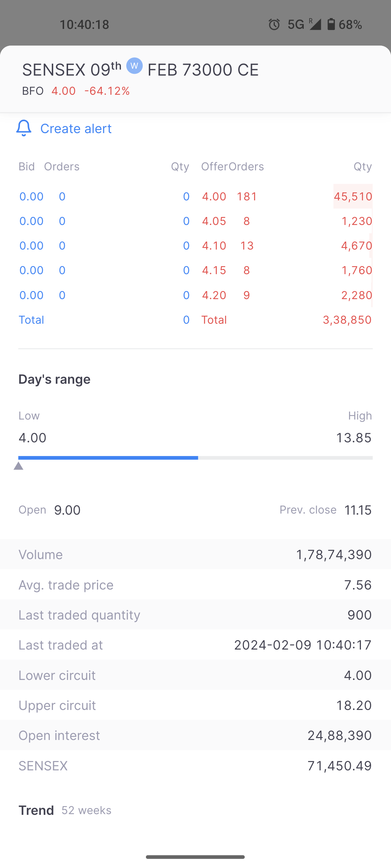Tap the blue W weekly badge
391x868 pixels.
(134, 66)
